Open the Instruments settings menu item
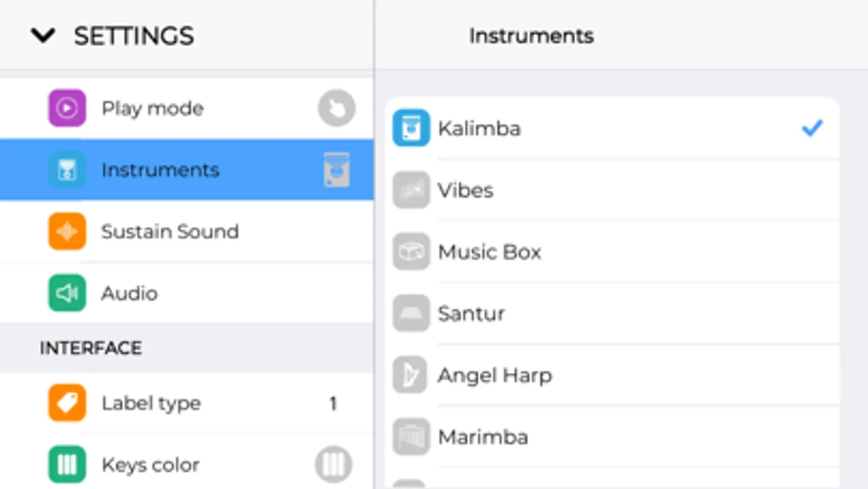The height and width of the screenshot is (489, 868). pyautogui.click(x=160, y=170)
